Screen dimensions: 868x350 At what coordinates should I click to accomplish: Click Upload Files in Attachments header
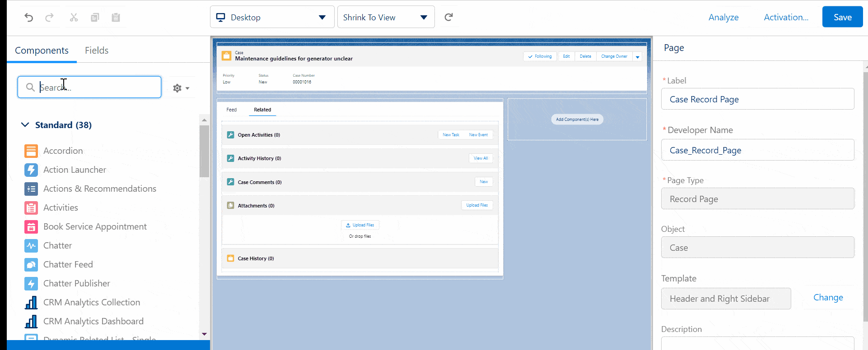[x=477, y=205]
